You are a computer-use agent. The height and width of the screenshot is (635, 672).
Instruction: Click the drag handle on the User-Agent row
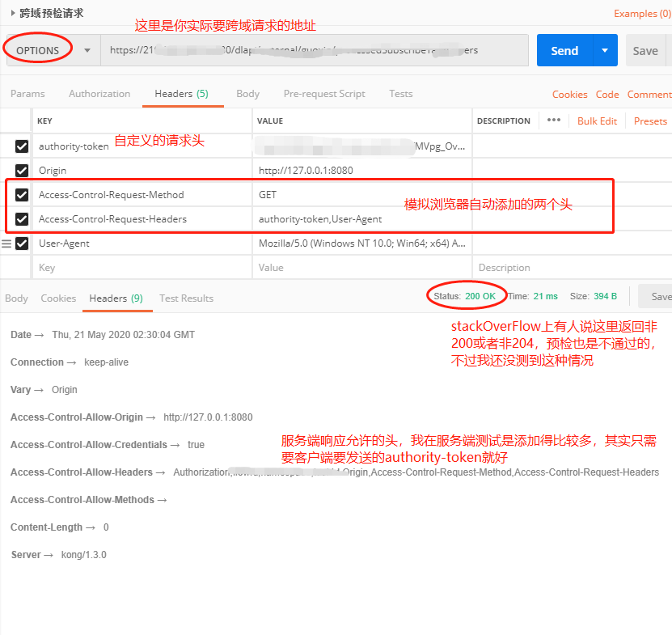(7, 243)
